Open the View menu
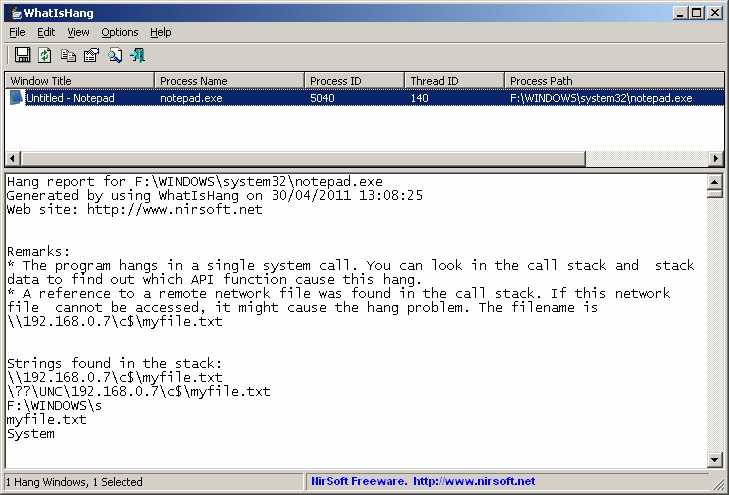This screenshot has height=495, width=729. 78,32
